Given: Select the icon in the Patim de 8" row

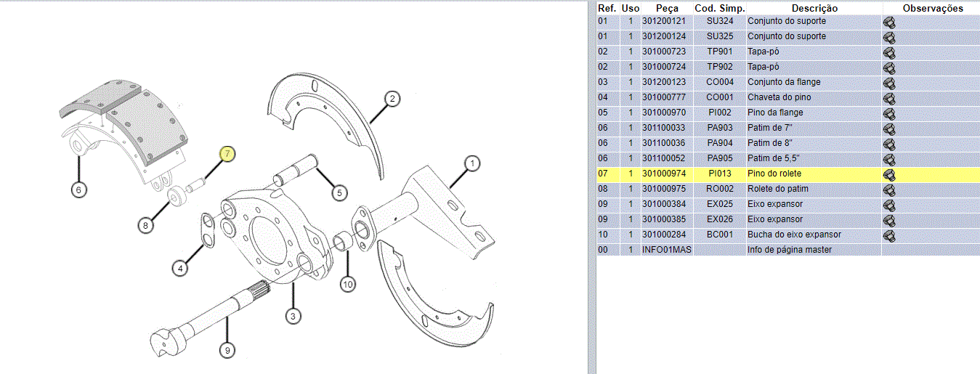Looking at the screenshot, I should tap(888, 144).
